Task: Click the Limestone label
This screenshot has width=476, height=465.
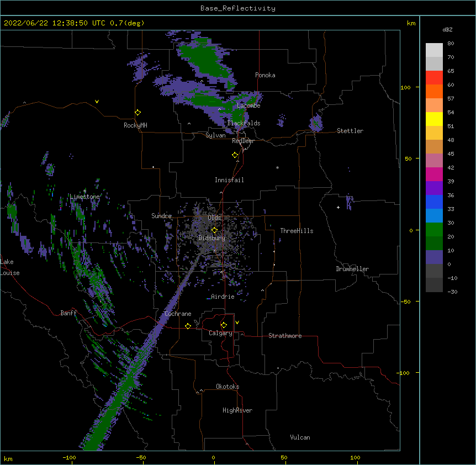Action: (x=84, y=197)
